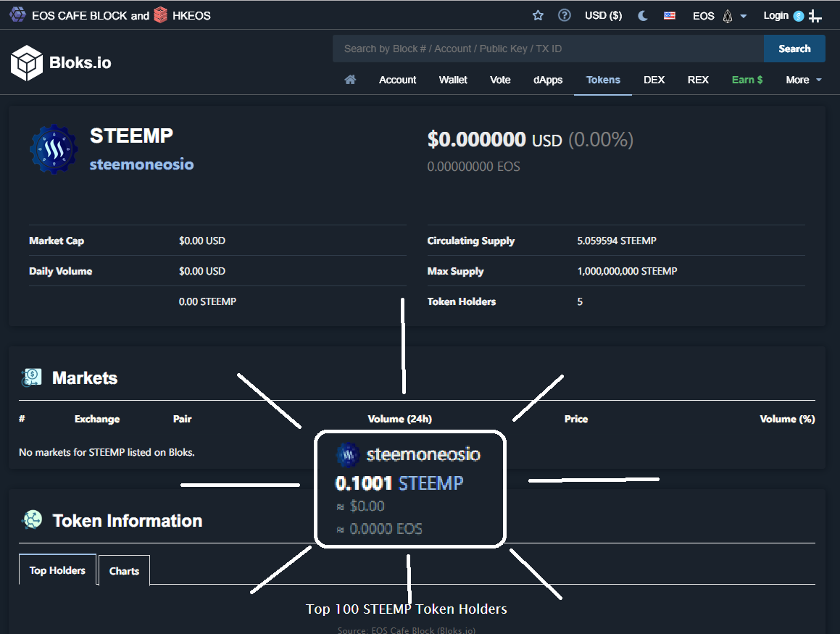Go home using the house icon
Image resolution: width=840 pixels, height=634 pixels.
click(x=350, y=80)
